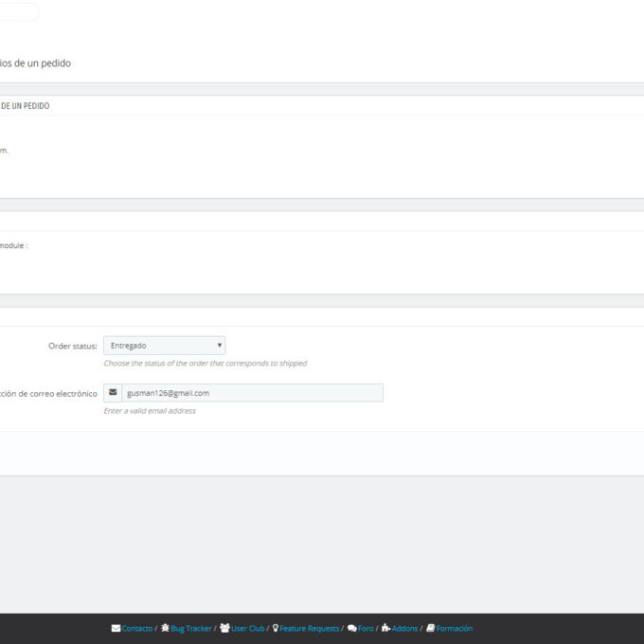Click the book icon next to Formación
Viewport: 644px width, 644px height.
point(430,628)
